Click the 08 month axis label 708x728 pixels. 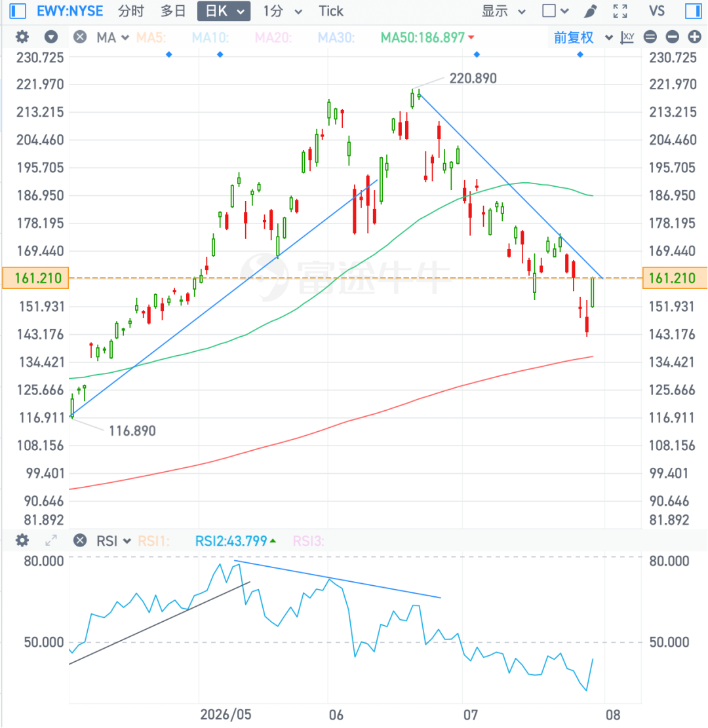pos(613,714)
